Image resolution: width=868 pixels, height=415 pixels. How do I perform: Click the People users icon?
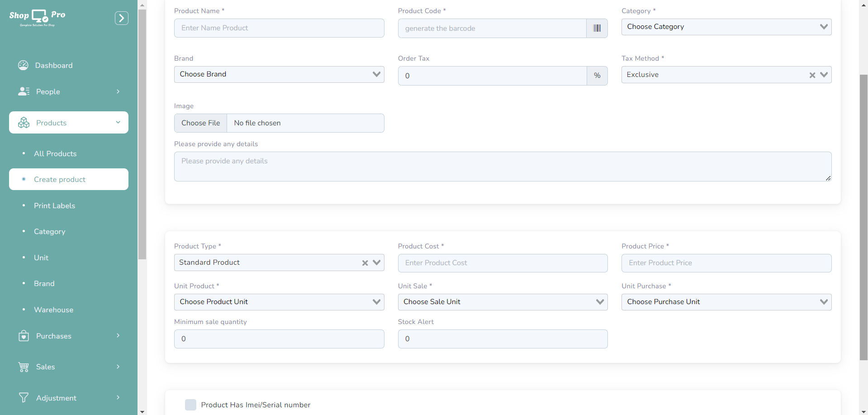click(x=24, y=91)
